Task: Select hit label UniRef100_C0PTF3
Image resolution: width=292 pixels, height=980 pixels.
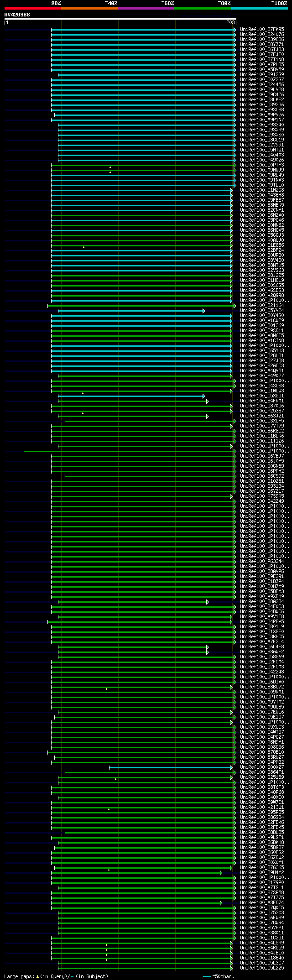Action: click(262, 165)
